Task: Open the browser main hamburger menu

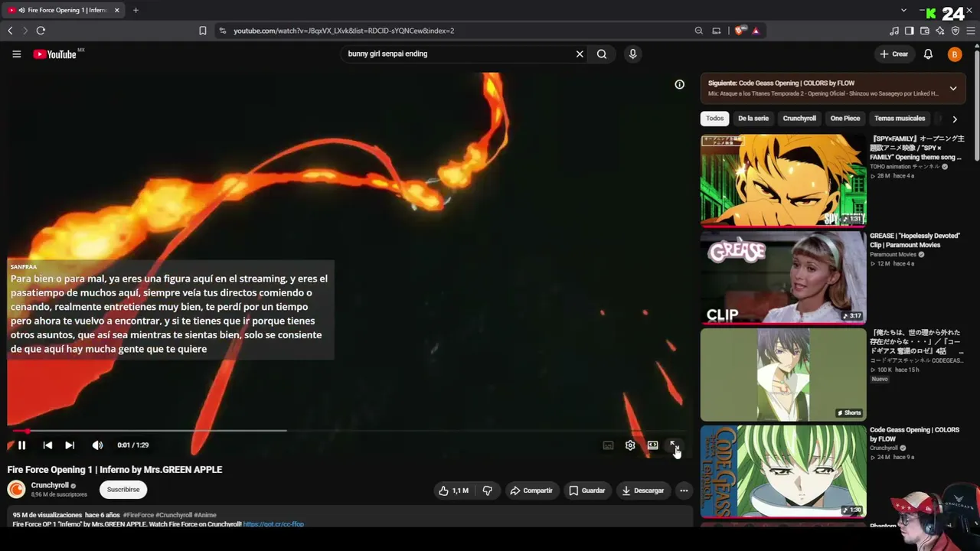Action: pyautogui.click(x=971, y=31)
